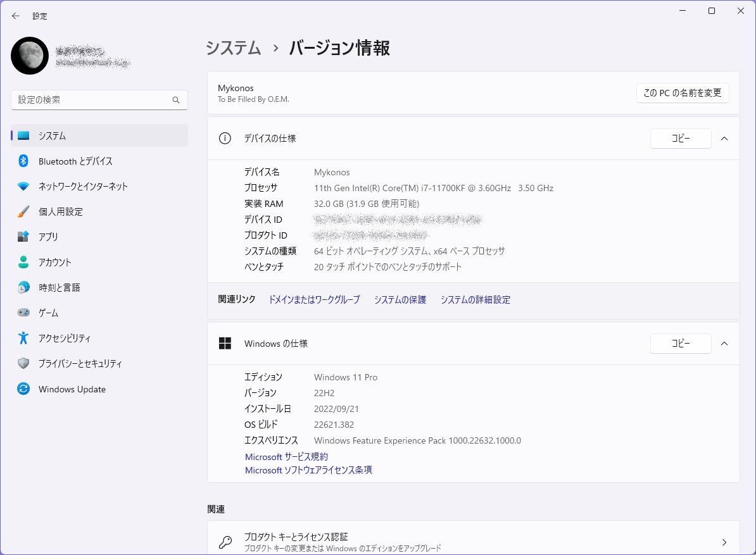Select OS build value 22621.382
The height and width of the screenshot is (555, 756).
click(334, 425)
